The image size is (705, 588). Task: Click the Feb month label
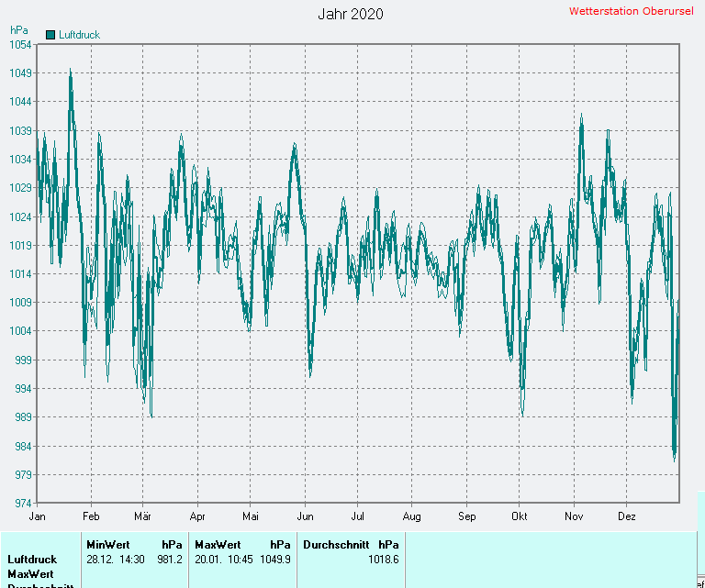pos(91,516)
